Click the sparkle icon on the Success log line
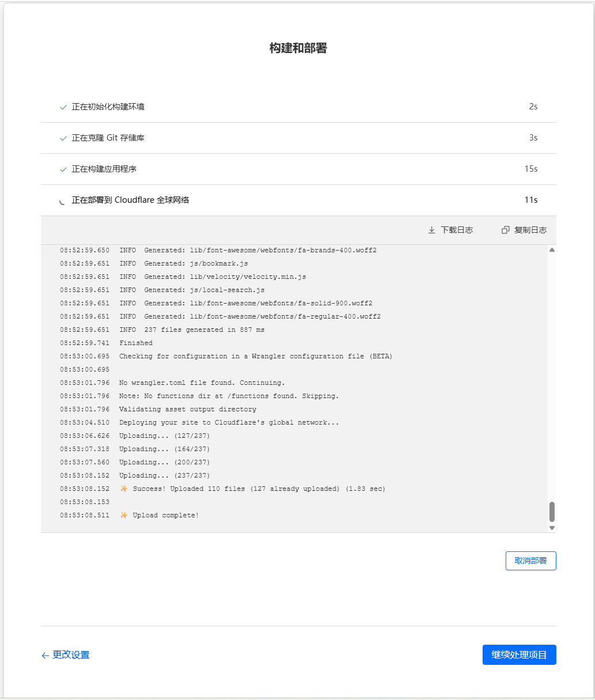The height and width of the screenshot is (700, 595). (x=123, y=488)
